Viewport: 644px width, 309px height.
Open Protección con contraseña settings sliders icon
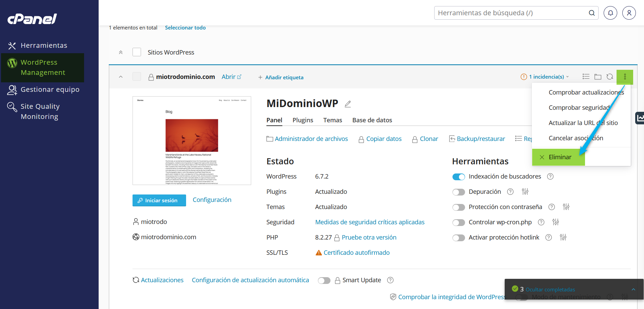[566, 207]
